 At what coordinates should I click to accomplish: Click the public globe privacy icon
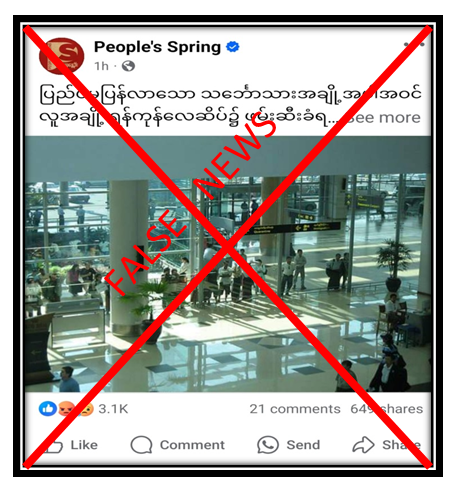tap(128, 66)
